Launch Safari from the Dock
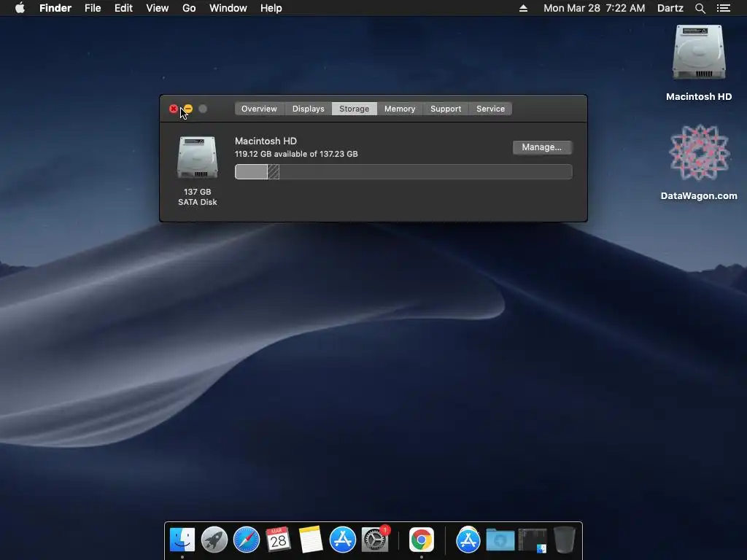This screenshot has width=747, height=560. pyautogui.click(x=247, y=540)
